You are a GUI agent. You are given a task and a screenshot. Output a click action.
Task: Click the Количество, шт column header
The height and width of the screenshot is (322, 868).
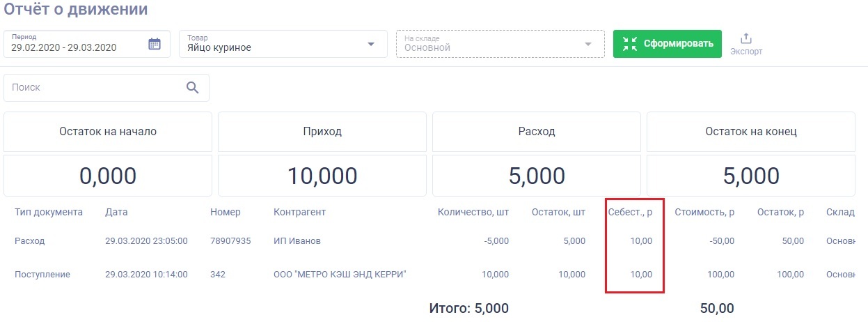(x=473, y=212)
